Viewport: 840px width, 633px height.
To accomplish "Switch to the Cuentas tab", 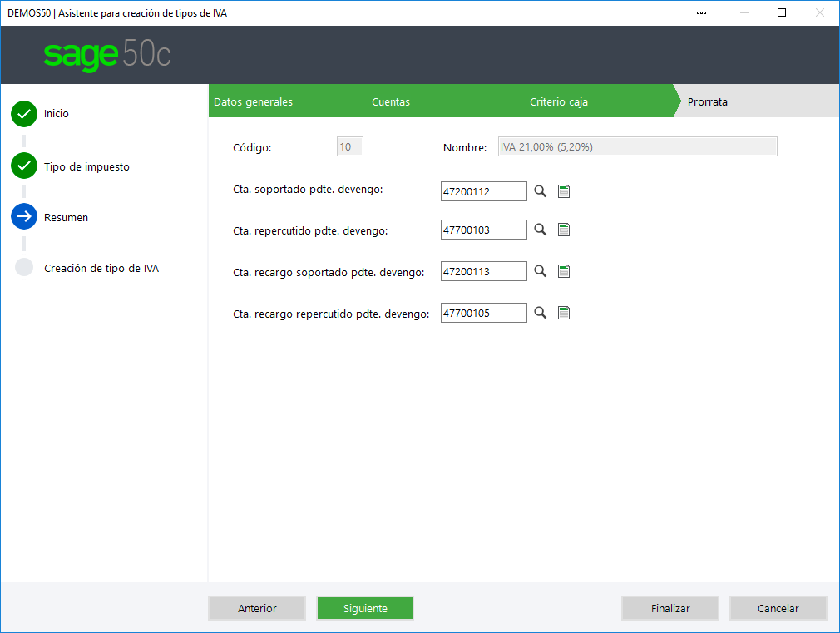I will 391,101.
